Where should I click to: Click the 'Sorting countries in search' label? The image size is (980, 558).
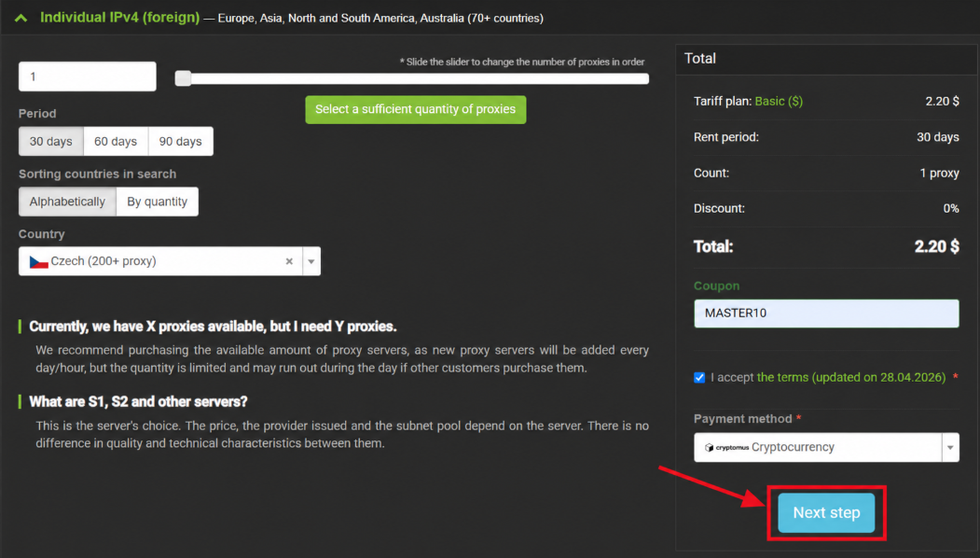(x=98, y=174)
